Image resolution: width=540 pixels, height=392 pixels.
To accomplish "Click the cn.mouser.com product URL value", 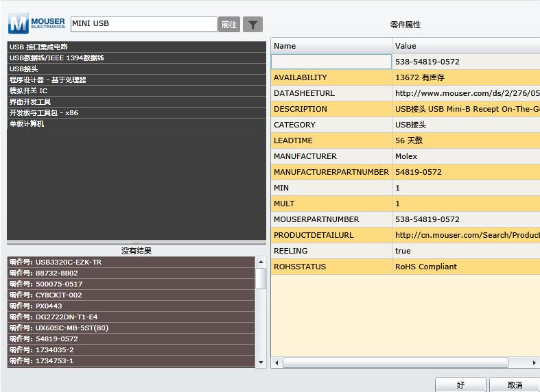I will [467, 236].
